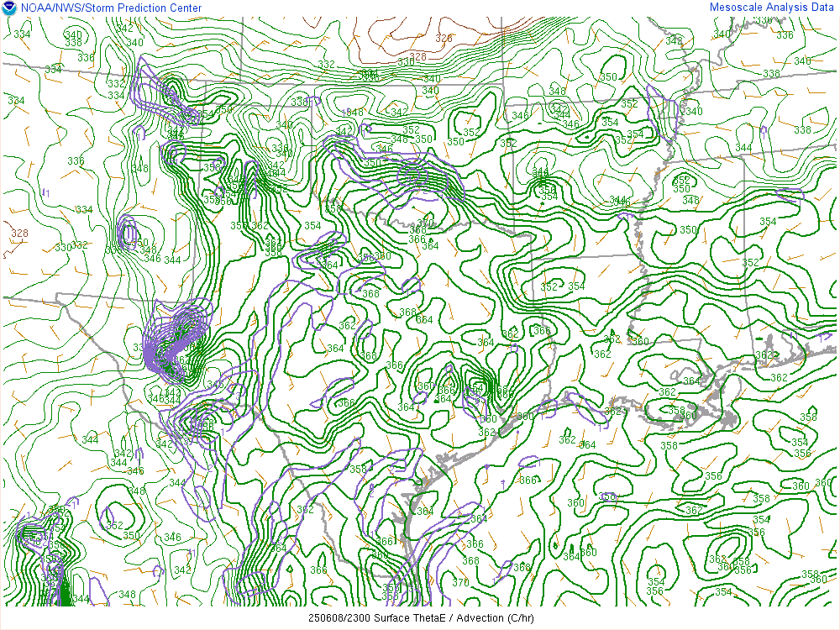
Task: Click the 370 contour label above the caption
Action: (x=460, y=583)
